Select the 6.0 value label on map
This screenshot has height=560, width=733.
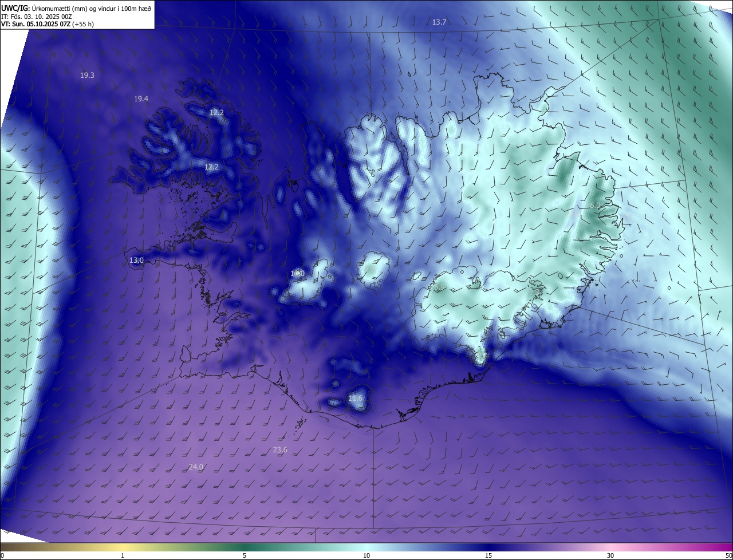594,205
